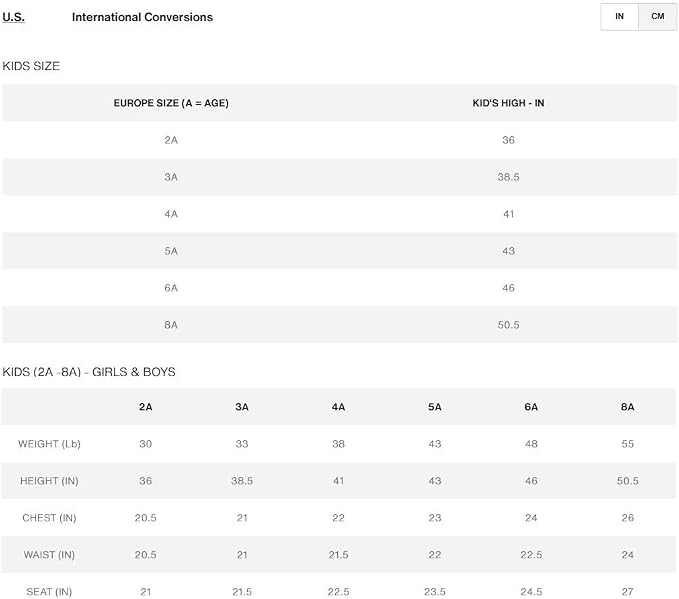
Task: Click Kids (2A-8A) Girls & Boys heading
Action: [89, 372]
